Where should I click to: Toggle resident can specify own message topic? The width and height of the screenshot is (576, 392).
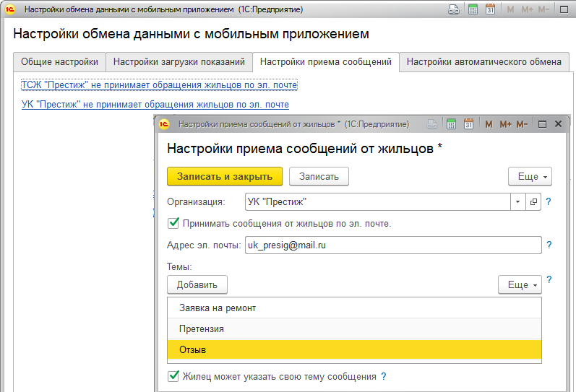click(173, 376)
